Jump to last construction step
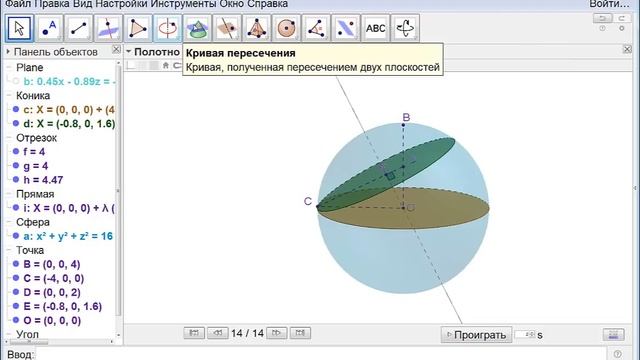The image size is (640, 360). (300, 333)
